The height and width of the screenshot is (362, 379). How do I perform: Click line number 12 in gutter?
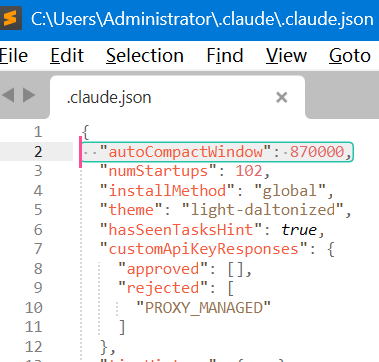34,347
